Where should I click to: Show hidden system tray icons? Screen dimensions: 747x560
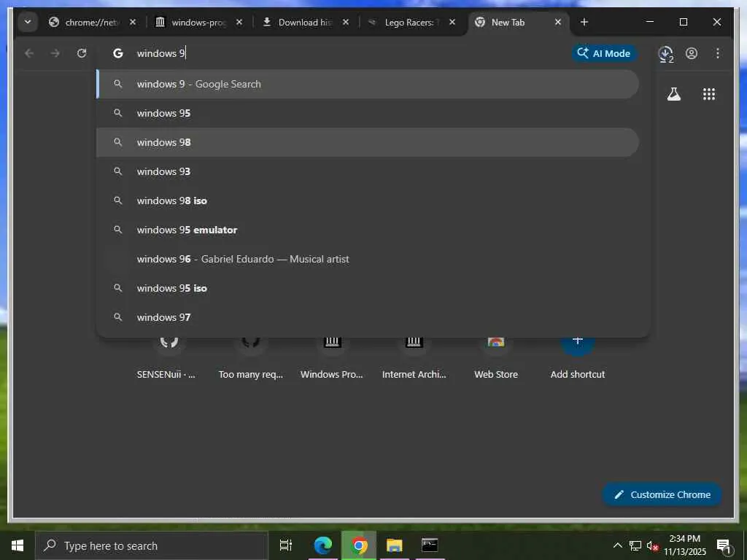[617, 545]
